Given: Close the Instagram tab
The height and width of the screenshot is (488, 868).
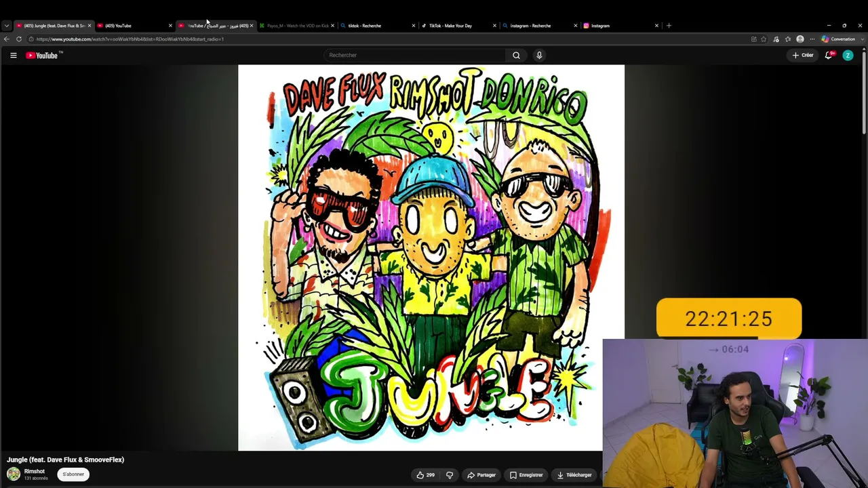Looking at the screenshot, I should tap(656, 26).
